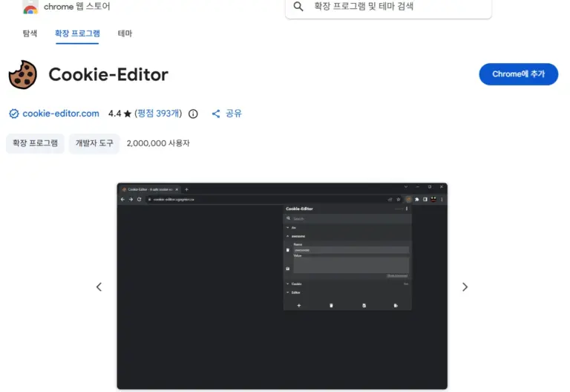570x392 pixels.
Task: Click the verified publisher badge icon
Action: (x=14, y=114)
